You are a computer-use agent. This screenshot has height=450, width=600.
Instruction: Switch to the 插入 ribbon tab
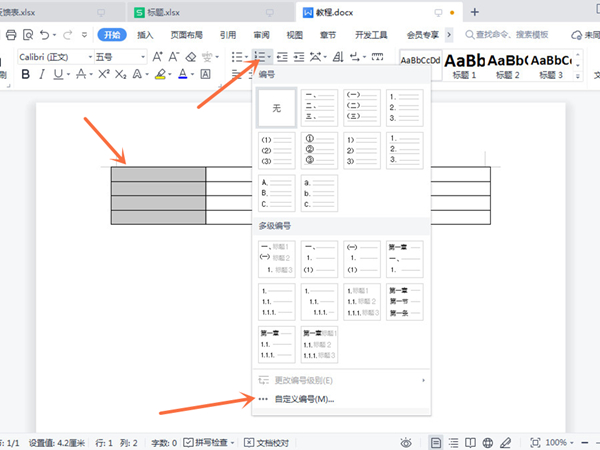(x=146, y=35)
